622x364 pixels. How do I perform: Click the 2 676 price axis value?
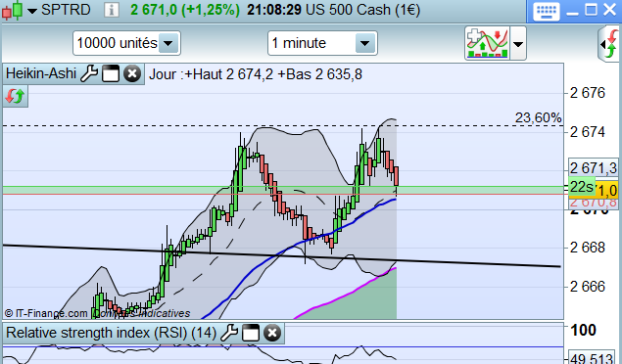[x=588, y=93]
